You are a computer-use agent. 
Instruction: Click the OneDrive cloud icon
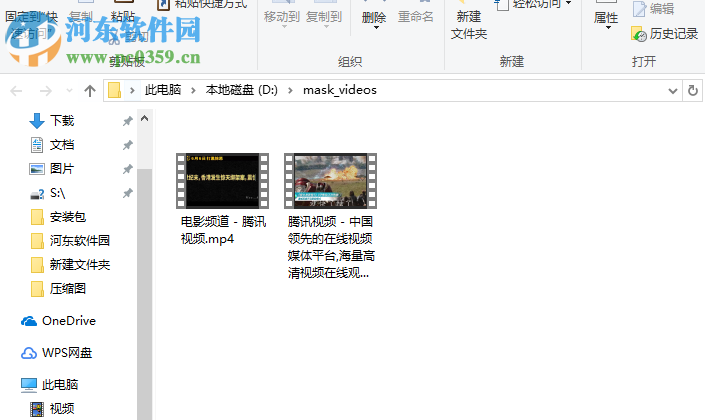[x=29, y=321]
